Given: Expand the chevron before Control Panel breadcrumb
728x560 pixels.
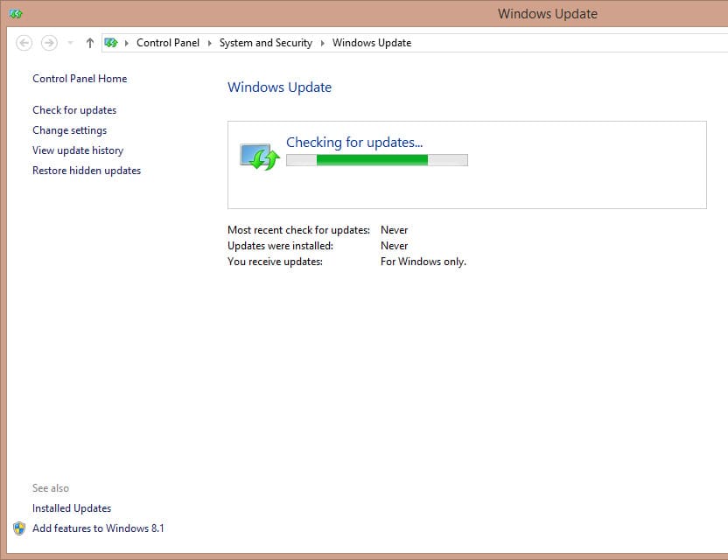Looking at the screenshot, I should coord(127,43).
